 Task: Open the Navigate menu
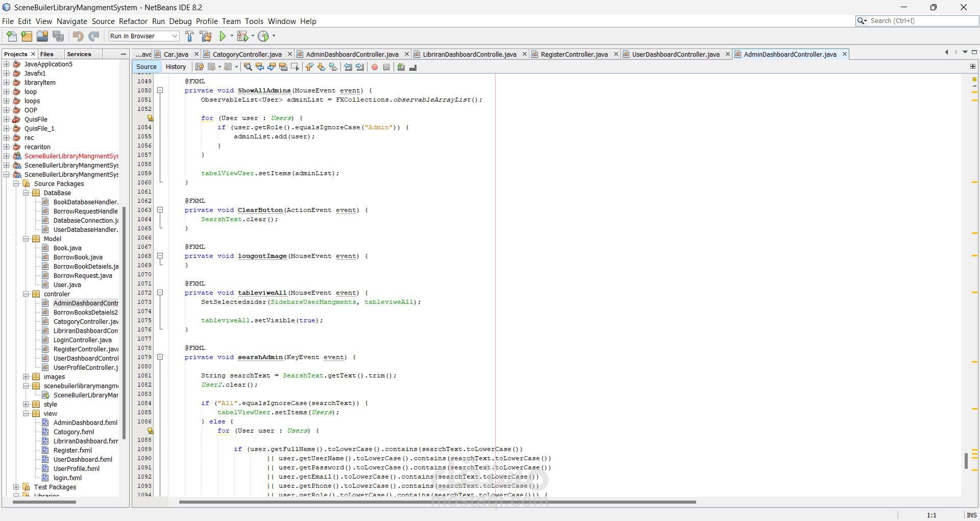click(x=72, y=21)
